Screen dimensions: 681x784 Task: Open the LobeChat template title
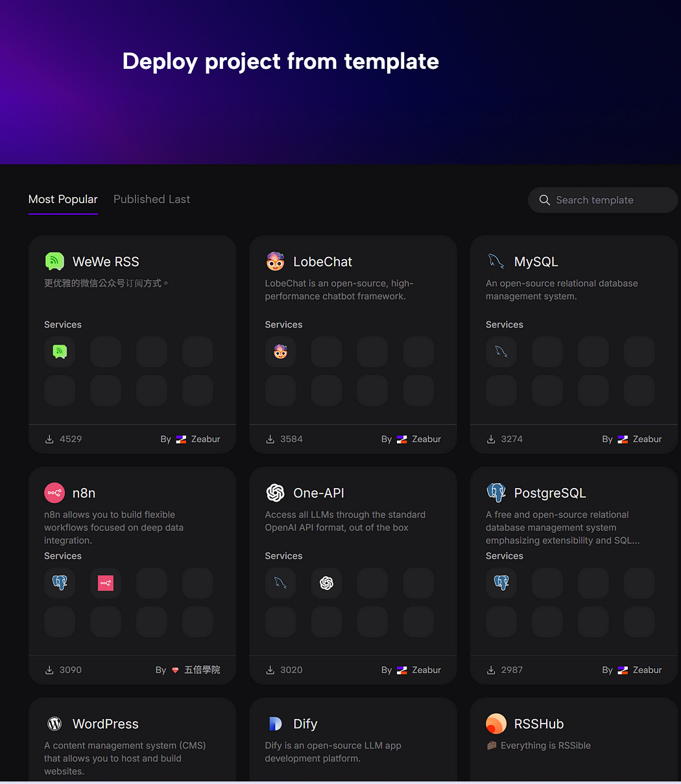pyautogui.click(x=322, y=262)
